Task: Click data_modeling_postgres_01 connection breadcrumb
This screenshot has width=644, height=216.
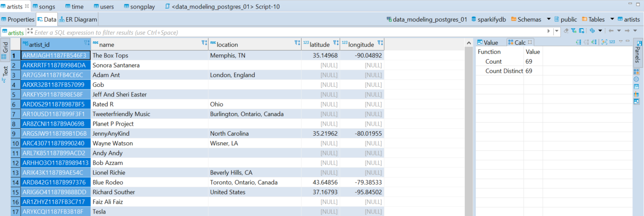Action: pyautogui.click(x=426, y=19)
